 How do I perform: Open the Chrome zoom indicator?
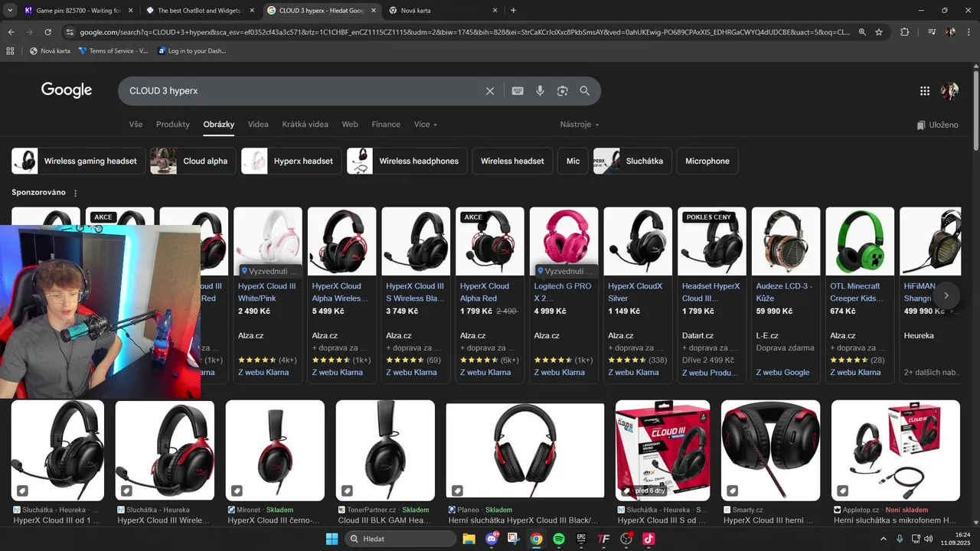pos(862,32)
